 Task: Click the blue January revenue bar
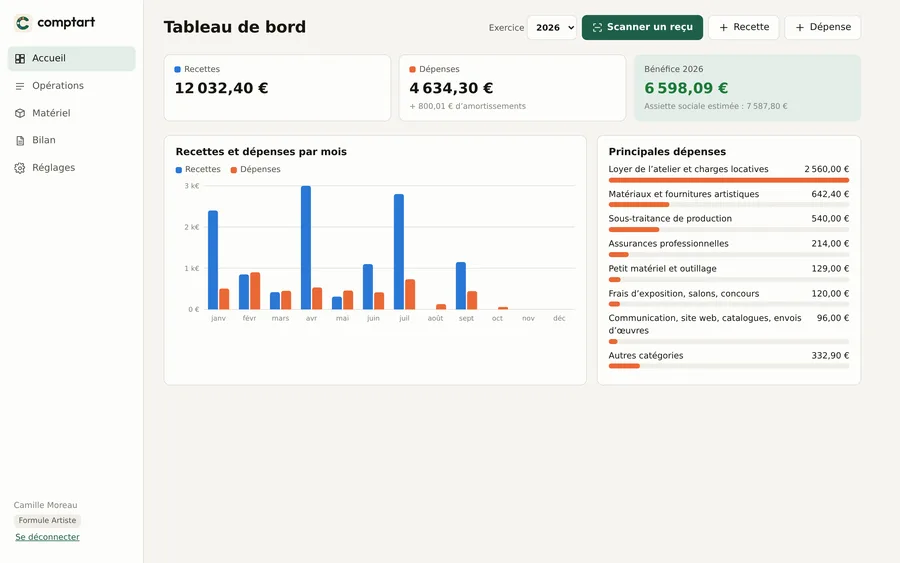click(213, 260)
